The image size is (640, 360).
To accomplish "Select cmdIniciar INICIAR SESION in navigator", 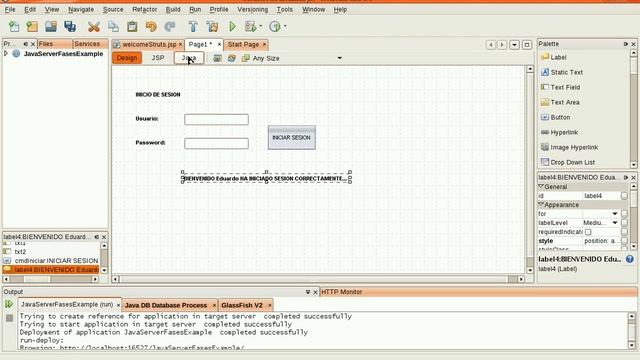I will (x=56, y=260).
